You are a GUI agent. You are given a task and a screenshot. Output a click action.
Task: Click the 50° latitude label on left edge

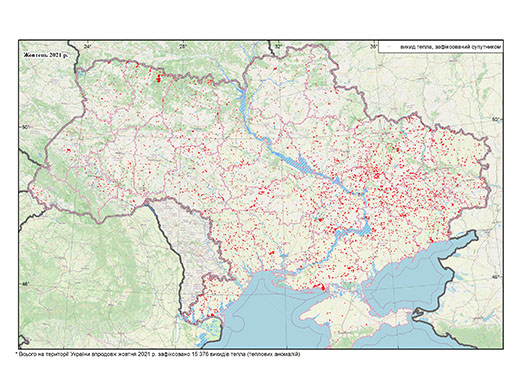[25, 127]
